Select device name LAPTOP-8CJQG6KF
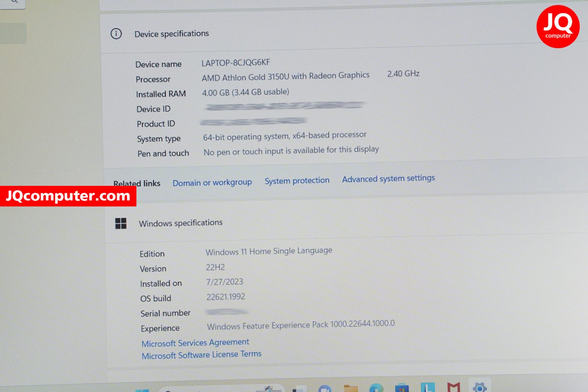Image resolution: width=588 pixels, height=392 pixels. coord(236,63)
